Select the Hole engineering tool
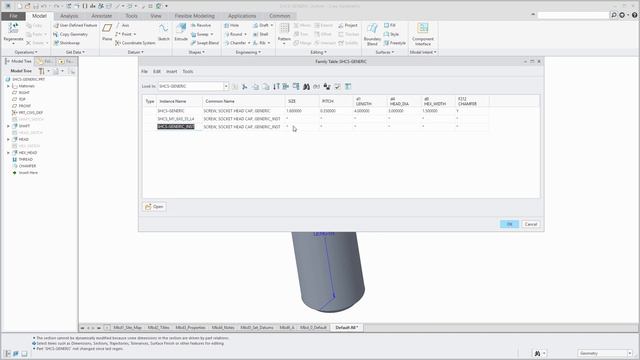The width and height of the screenshot is (640, 360). (231, 25)
